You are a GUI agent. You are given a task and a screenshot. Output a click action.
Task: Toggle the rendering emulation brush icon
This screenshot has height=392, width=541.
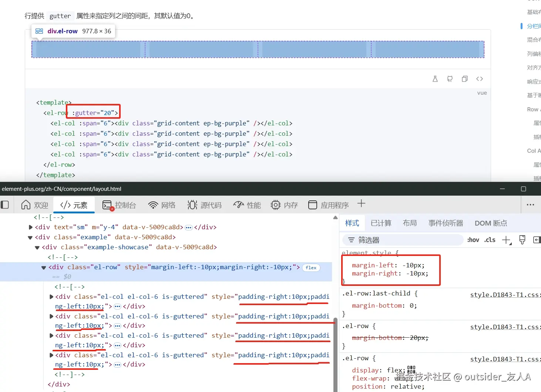coord(522,240)
